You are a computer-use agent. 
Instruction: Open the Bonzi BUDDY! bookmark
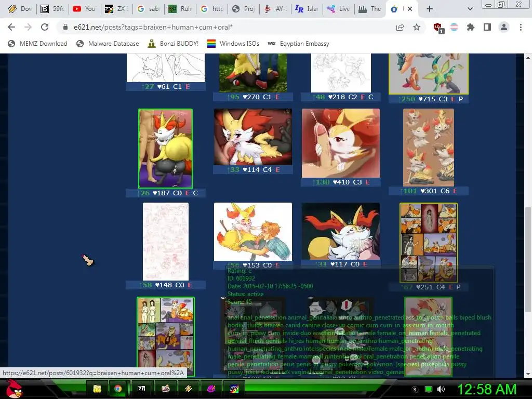click(x=173, y=44)
